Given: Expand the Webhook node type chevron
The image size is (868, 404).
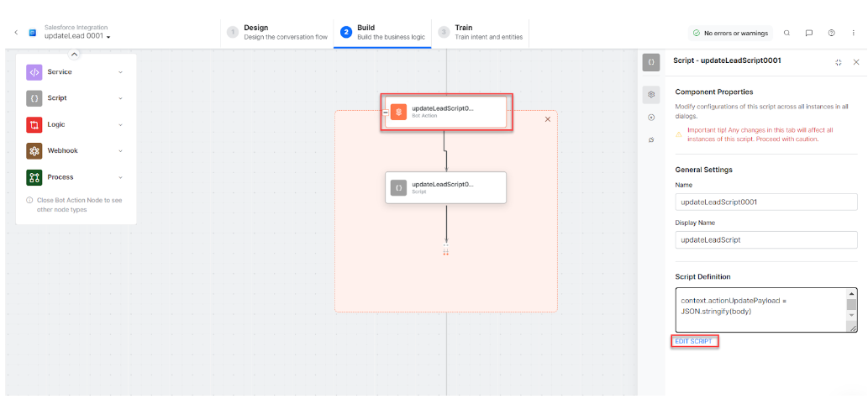Looking at the screenshot, I should (x=120, y=151).
